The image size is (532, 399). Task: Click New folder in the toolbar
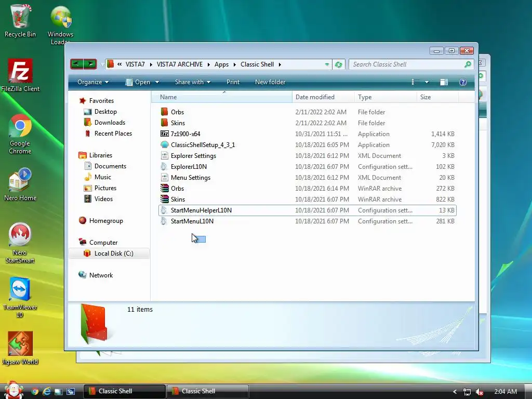point(270,82)
